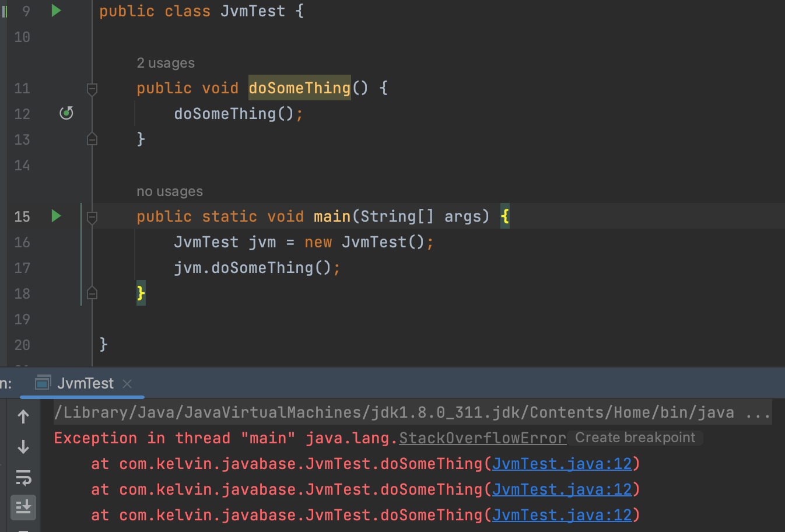785x532 pixels.
Task: Toggle soft-wrap in console
Action: [x=23, y=478]
